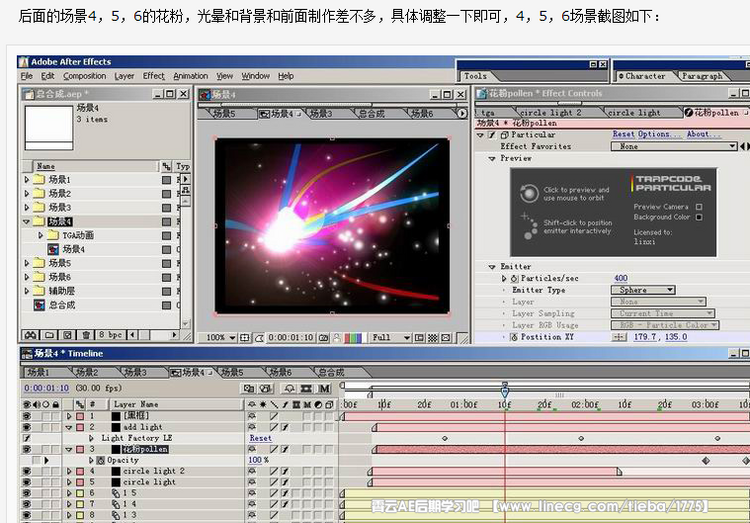Viewport: 750px width, 523px height.
Task: Collapse the Emitter section in Effect Controls
Action: click(492, 267)
